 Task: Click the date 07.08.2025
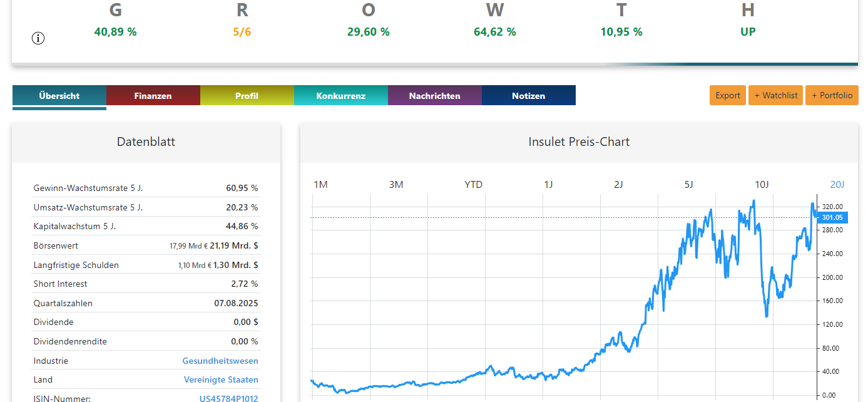[236, 303]
